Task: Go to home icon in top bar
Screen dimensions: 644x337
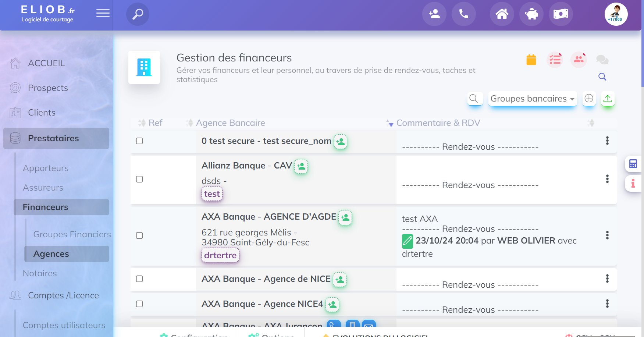Action: [x=502, y=14]
